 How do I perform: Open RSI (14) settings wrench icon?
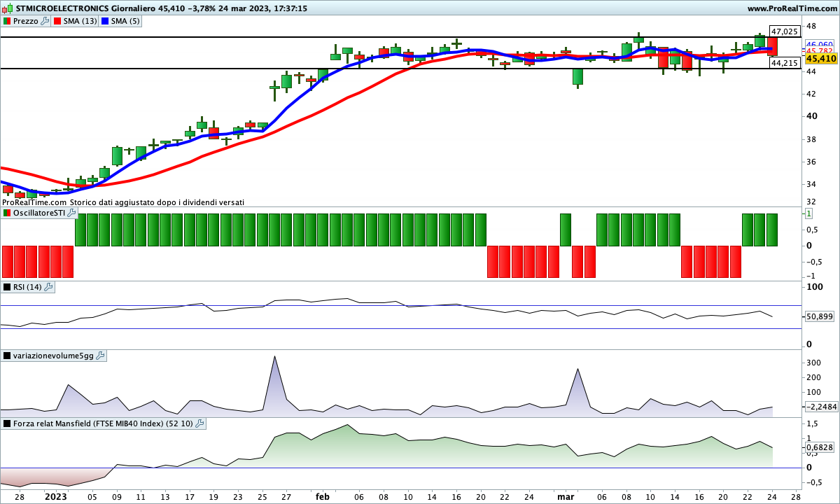click(48, 287)
